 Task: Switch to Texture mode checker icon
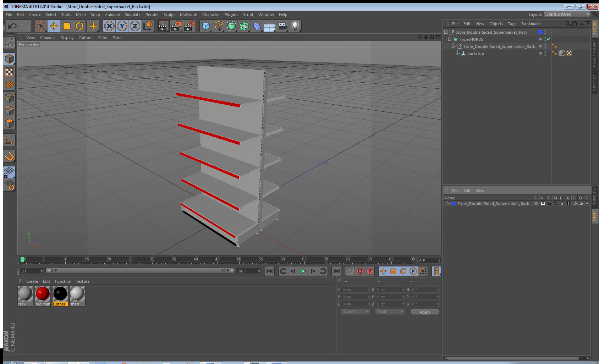(x=9, y=72)
